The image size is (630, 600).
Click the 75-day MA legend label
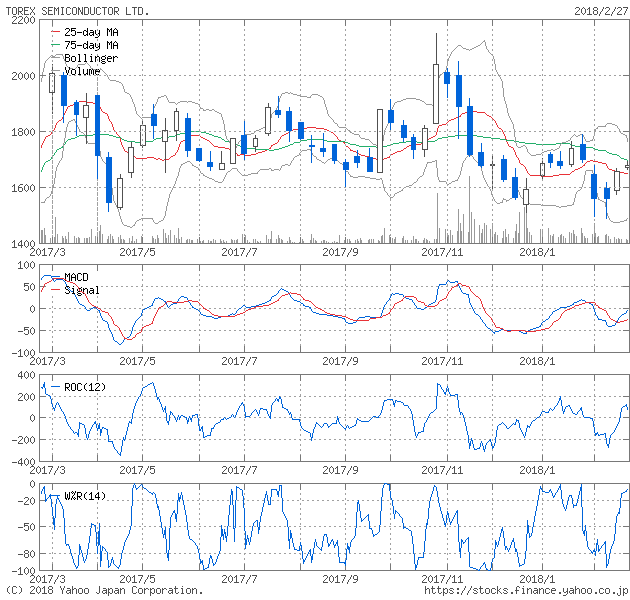pyautogui.click(x=91, y=46)
